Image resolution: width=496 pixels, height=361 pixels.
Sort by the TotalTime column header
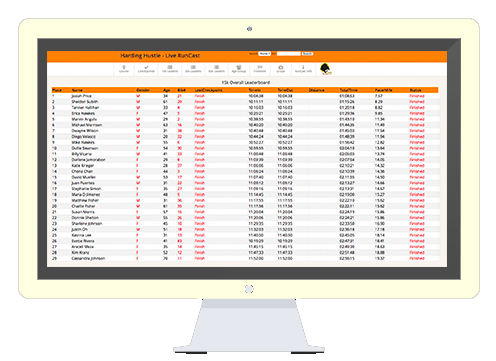point(348,90)
